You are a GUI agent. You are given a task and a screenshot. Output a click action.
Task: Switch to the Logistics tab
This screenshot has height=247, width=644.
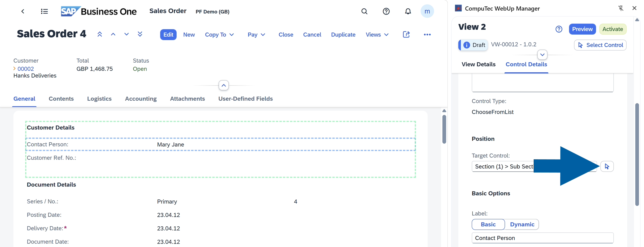click(99, 99)
